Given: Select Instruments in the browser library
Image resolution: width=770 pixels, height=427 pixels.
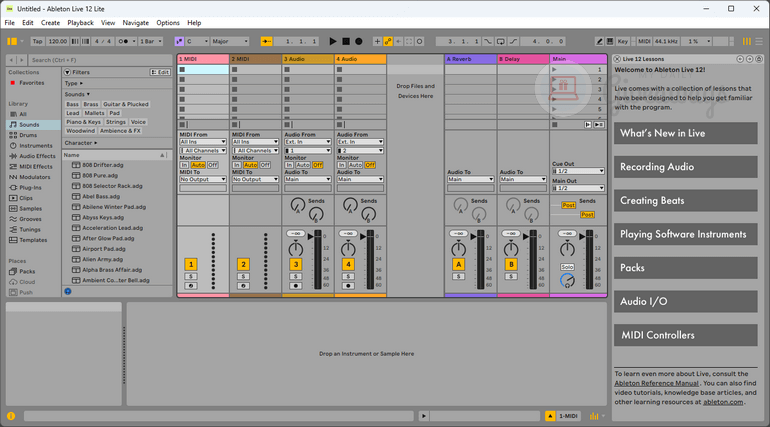Looking at the screenshot, I should click(35, 146).
